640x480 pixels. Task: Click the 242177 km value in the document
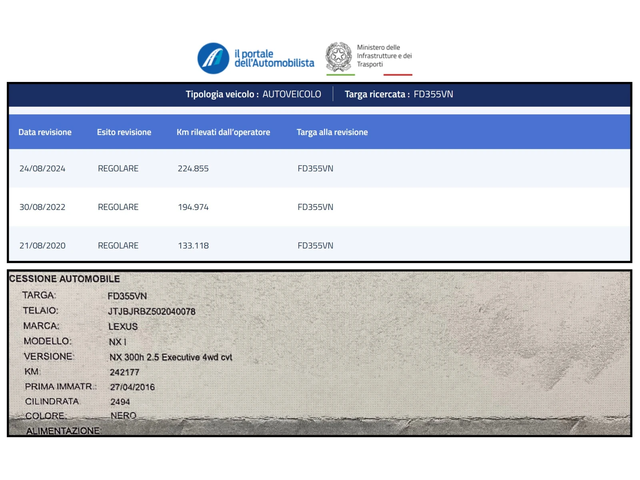[123, 371]
